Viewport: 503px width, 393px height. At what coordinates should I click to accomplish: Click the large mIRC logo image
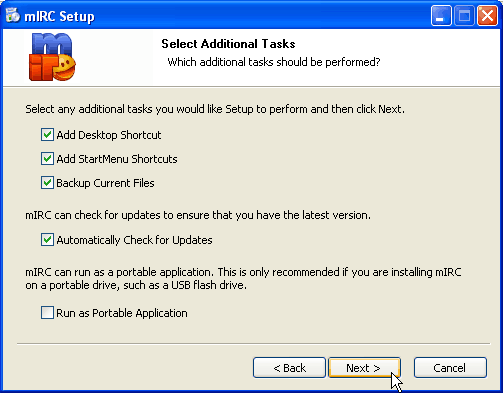[52, 57]
